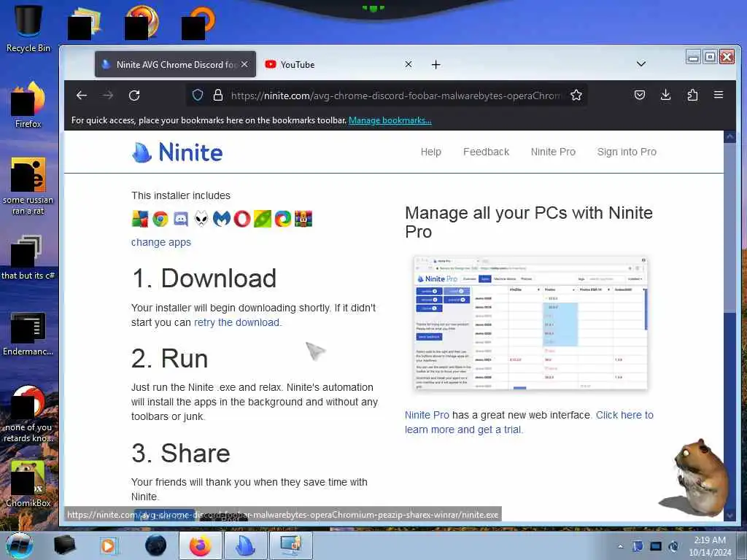The height and width of the screenshot is (560, 747).
Task: Open the 'some russian ran a rat' desktop icon
Action: click(x=28, y=186)
